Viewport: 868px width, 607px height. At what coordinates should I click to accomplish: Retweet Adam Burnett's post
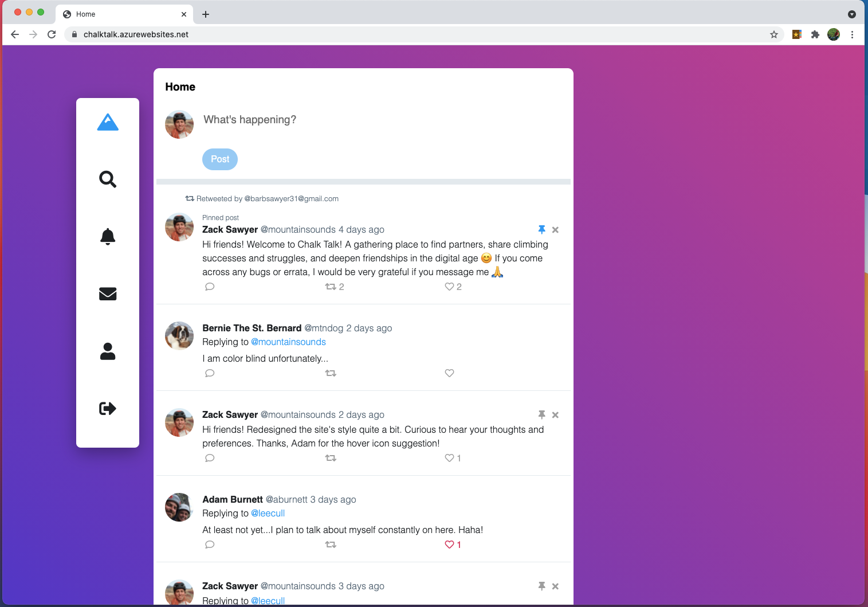pos(331,545)
